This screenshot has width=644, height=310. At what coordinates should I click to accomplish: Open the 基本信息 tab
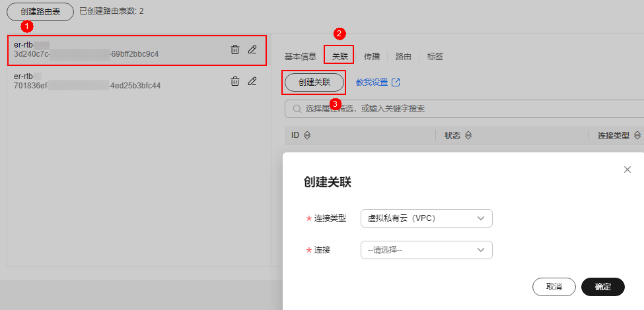[x=301, y=57]
